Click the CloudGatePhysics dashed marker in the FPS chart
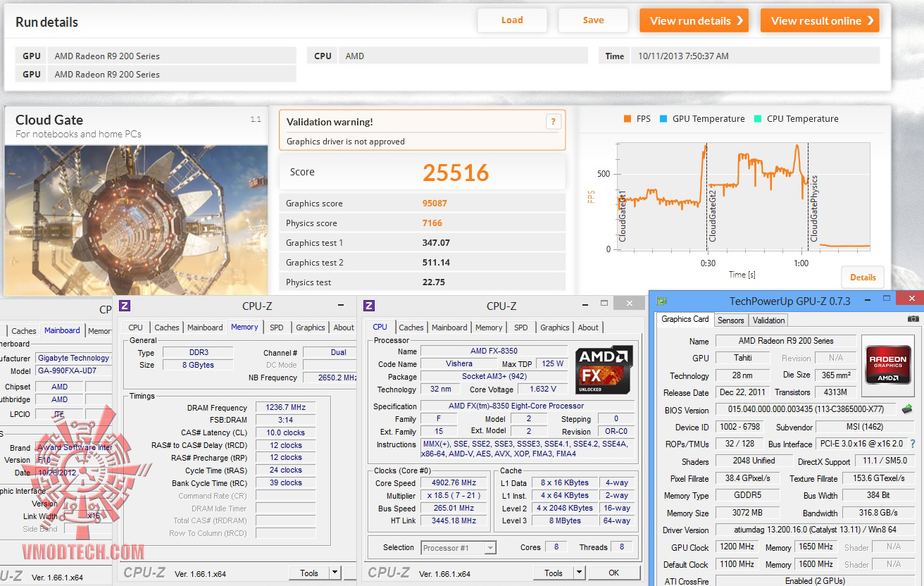Viewport: 924px width, 586px height. pos(808,196)
